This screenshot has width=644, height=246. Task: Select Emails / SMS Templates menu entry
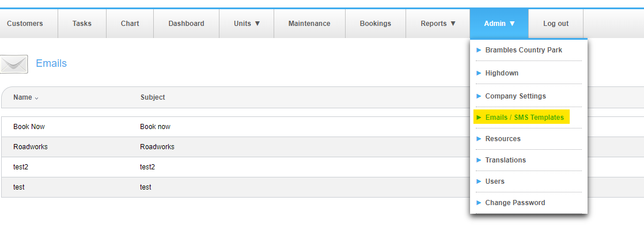[524, 118]
